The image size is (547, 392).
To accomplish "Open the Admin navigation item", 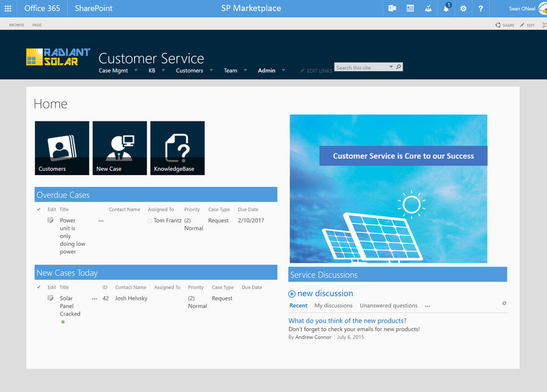I will 267,71.
